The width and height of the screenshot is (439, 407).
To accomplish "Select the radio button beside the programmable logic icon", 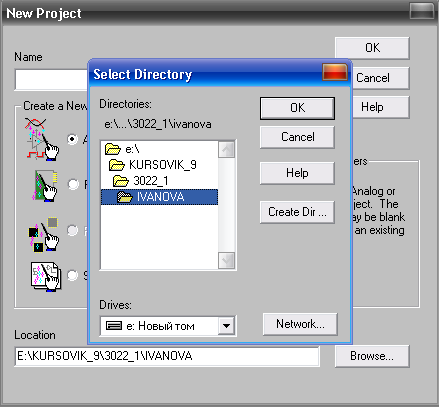I will pos(72,230).
